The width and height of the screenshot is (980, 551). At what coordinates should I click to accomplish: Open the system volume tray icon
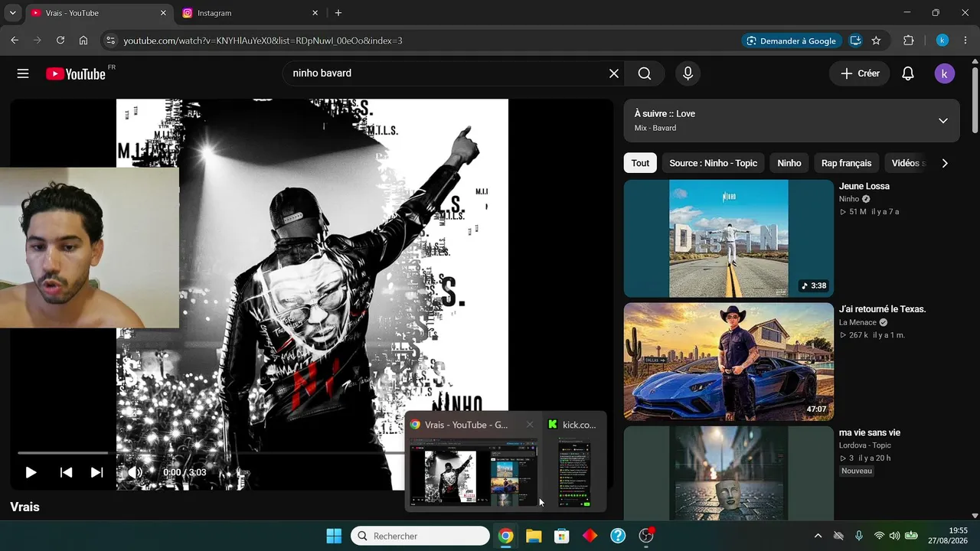[894, 536]
